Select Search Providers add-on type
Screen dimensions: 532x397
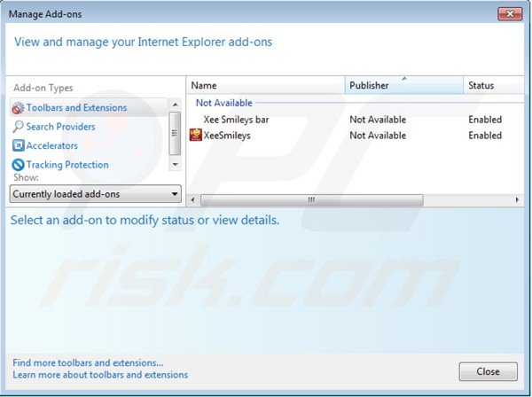[x=60, y=127]
